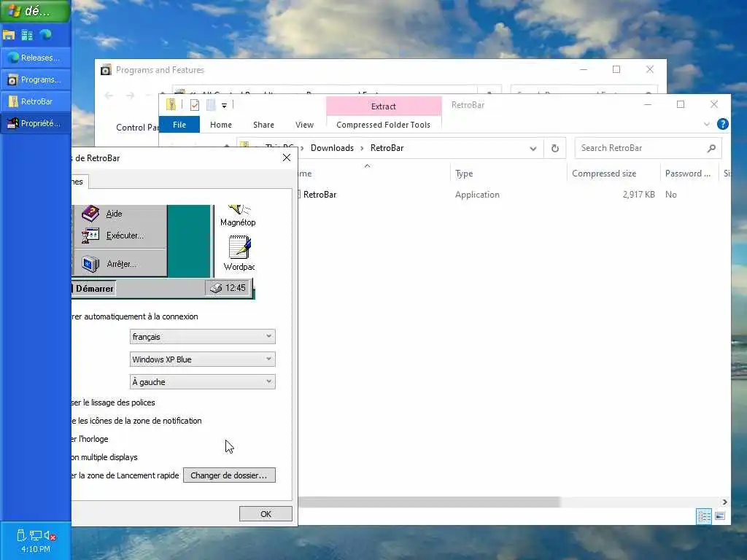
Task: Open the Home ribbon tab
Action: (220, 125)
